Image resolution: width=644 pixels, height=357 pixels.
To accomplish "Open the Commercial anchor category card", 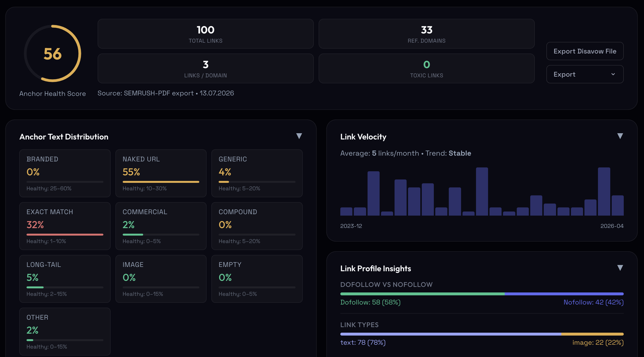I will (161, 226).
